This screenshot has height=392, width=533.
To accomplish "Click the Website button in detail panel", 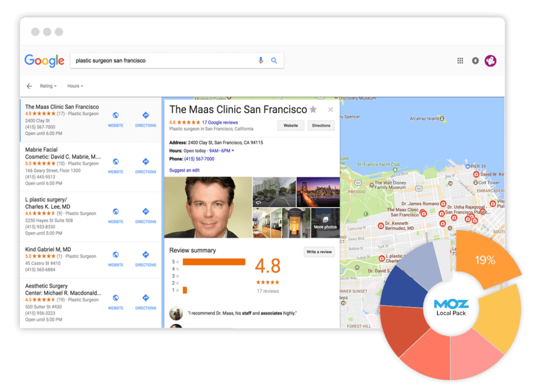I will pyautogui.click(x=290, y=125).
